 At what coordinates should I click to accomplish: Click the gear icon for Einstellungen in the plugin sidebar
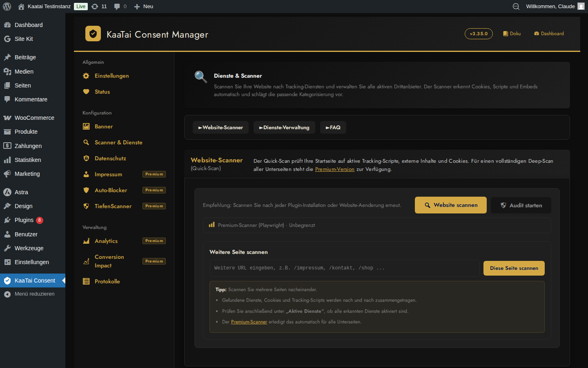(x=86, y=76)
